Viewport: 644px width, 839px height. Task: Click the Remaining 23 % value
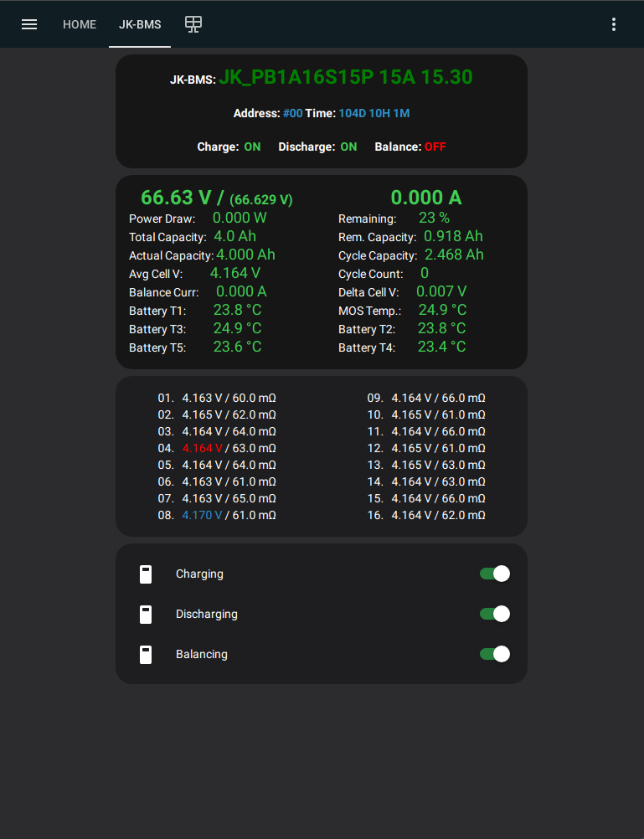(x=434, y=218)
